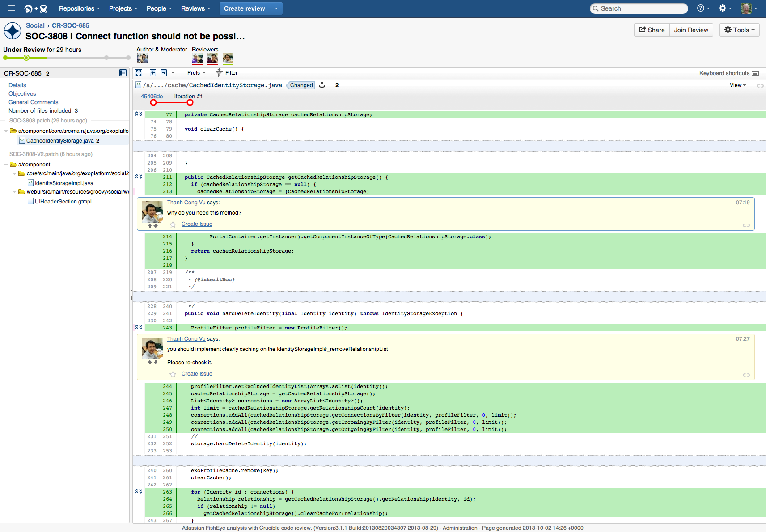Select CachedIdentityStorage.java in file tree
Image resolution: width=766 pixels, height=532 pixels.
(60, 140)
